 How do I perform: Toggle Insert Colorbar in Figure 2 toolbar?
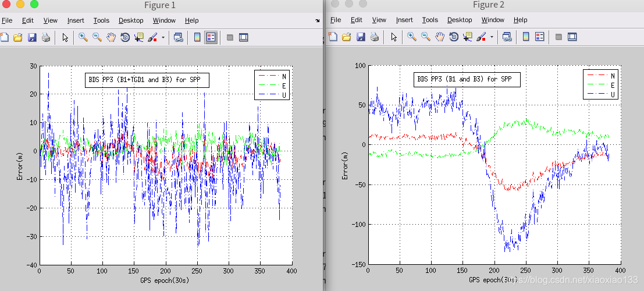[x=526, y=37]
